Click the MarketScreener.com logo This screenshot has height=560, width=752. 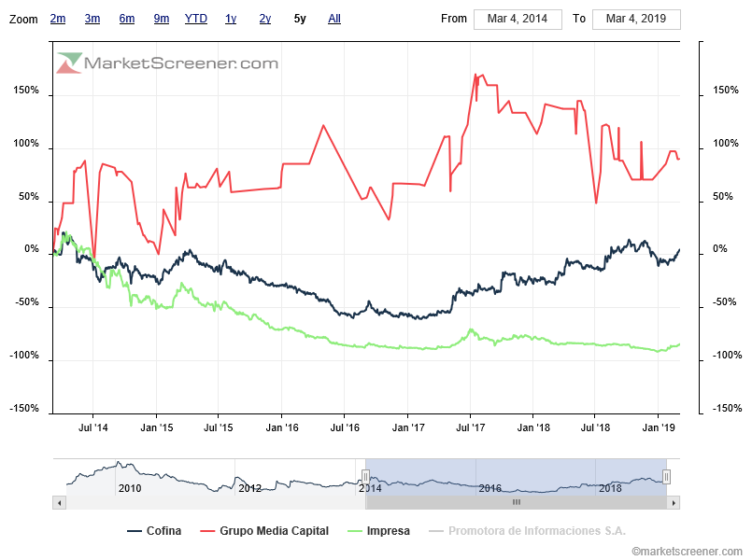[167, 63]
